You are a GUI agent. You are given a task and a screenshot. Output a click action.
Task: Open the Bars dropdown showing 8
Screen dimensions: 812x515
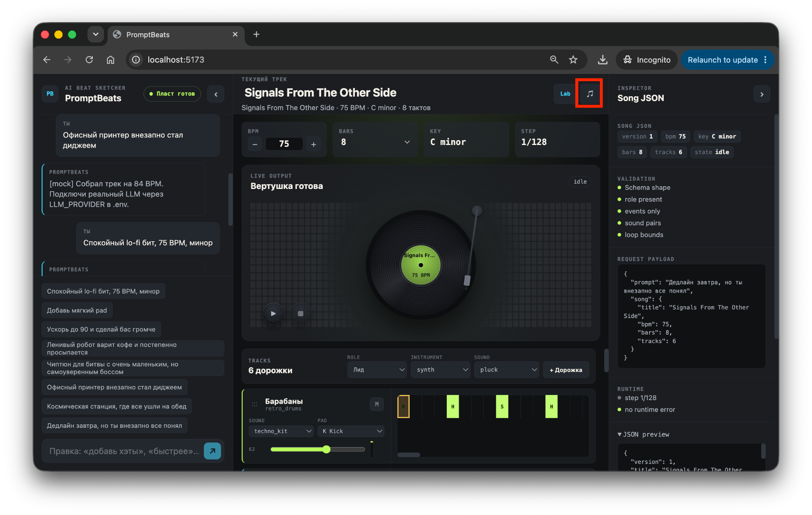375,142
